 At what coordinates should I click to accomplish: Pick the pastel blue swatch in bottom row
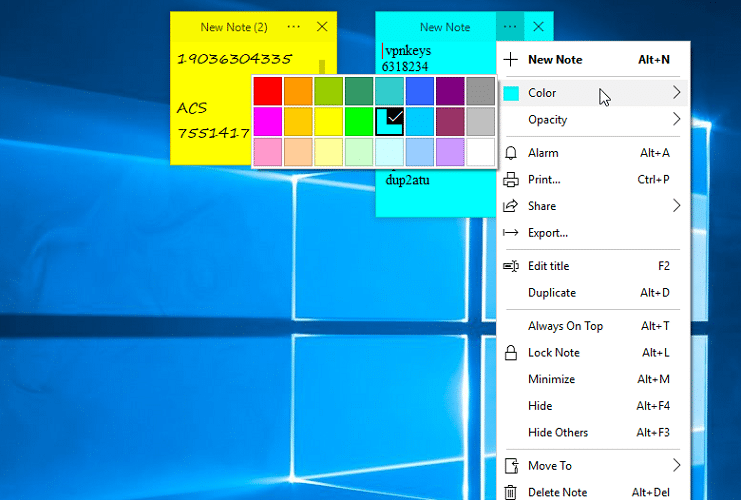point(420,152)
